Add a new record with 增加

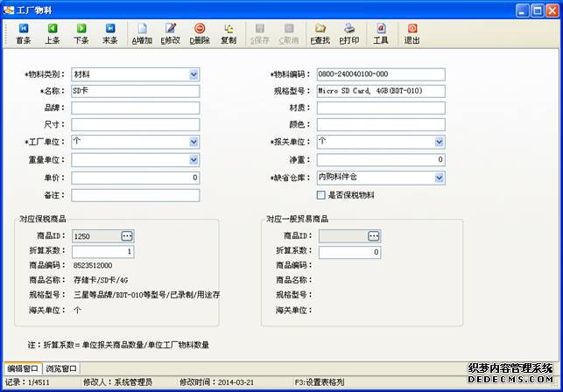click(142, 33)
